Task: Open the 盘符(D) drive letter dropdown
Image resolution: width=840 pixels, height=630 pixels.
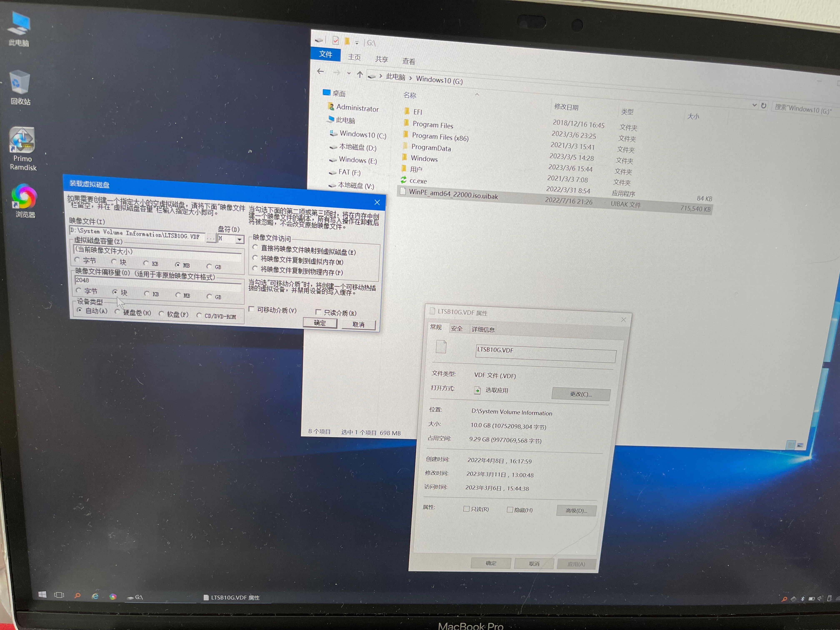Action: pos(239,239)
